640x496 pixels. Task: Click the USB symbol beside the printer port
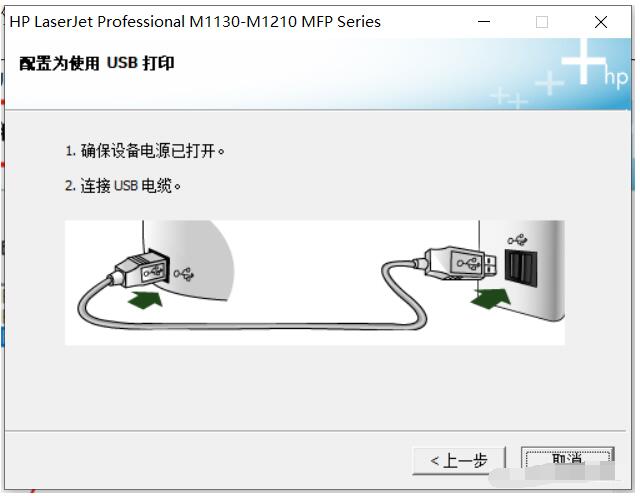(184, 274)
